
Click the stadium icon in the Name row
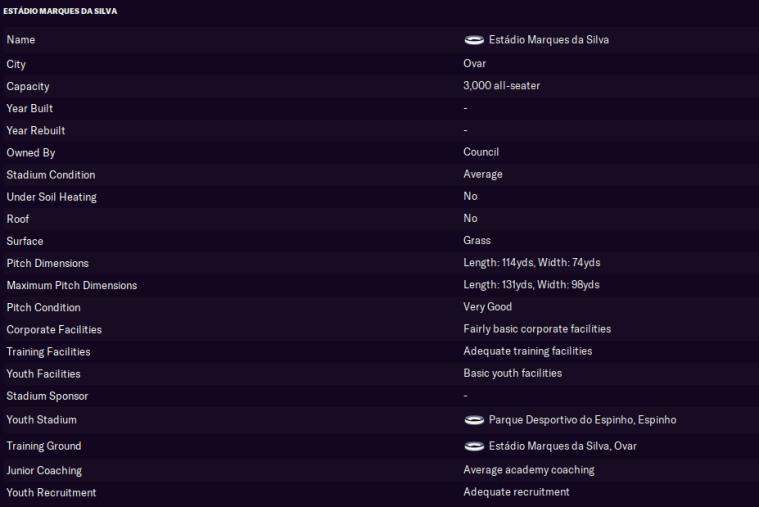474,40
